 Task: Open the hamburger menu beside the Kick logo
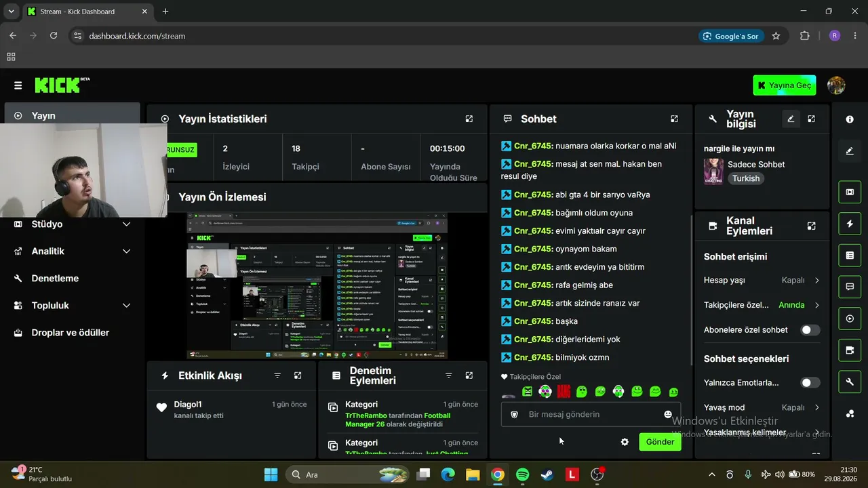click(x=18, y=85)
